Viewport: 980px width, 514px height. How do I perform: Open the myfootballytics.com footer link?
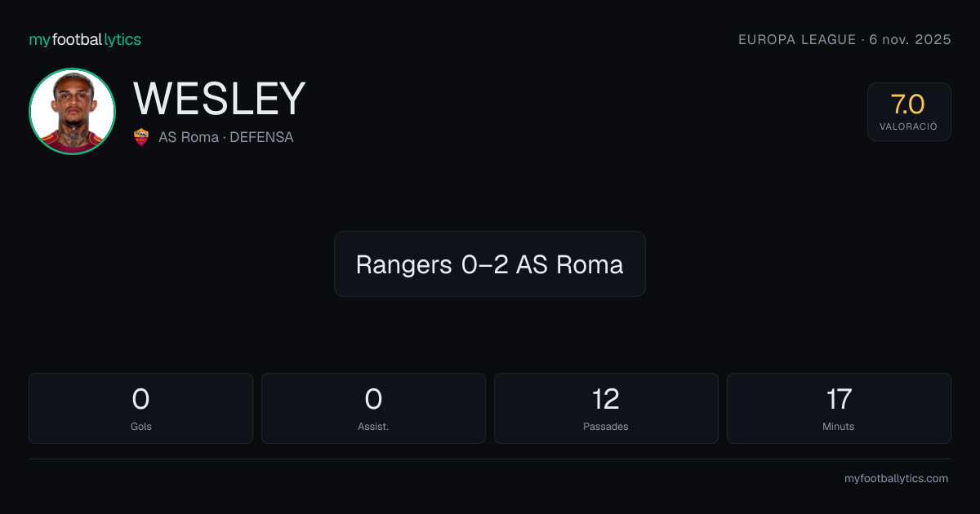click(896, 479)
